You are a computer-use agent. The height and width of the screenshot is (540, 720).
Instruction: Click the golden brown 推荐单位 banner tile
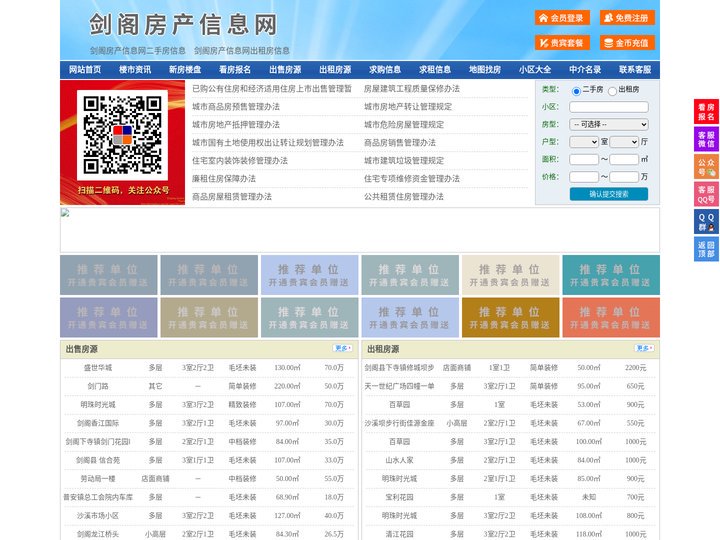511,318
